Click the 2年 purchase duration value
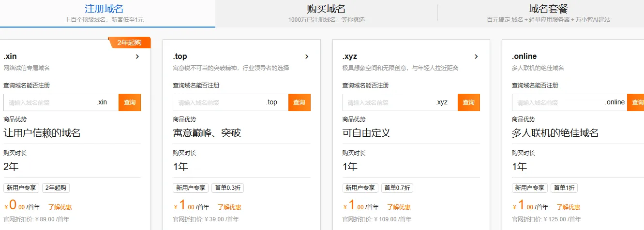 pyautogui.click(x=11, y=167)
